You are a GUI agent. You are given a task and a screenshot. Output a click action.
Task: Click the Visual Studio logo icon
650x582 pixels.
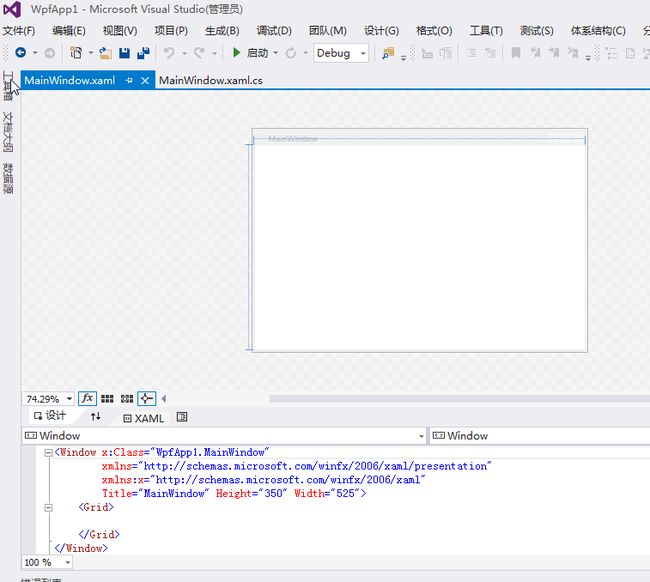tap(12, 10)
